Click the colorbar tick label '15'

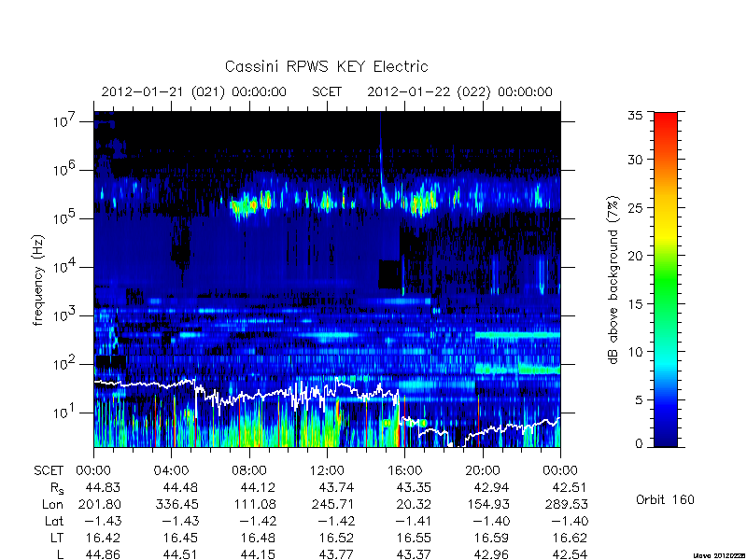coord(635,304)
